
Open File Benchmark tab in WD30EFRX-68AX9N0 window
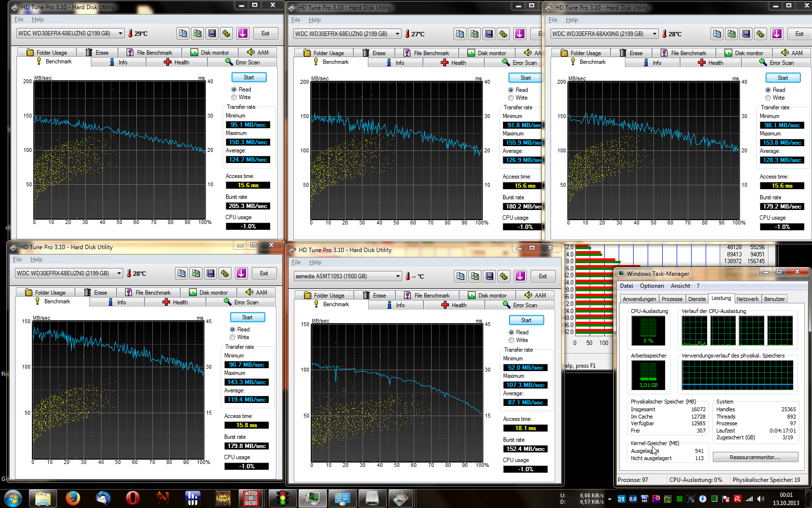[683, 53]
